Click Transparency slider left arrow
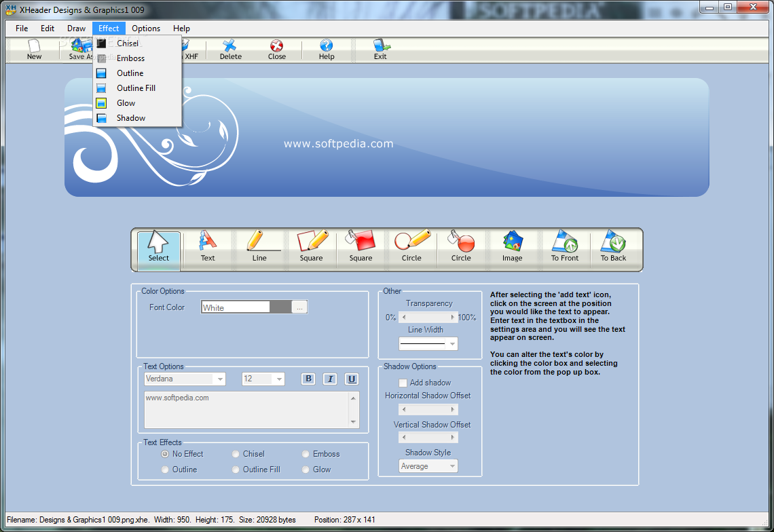The image size is (774, 532). coord(404,318)
